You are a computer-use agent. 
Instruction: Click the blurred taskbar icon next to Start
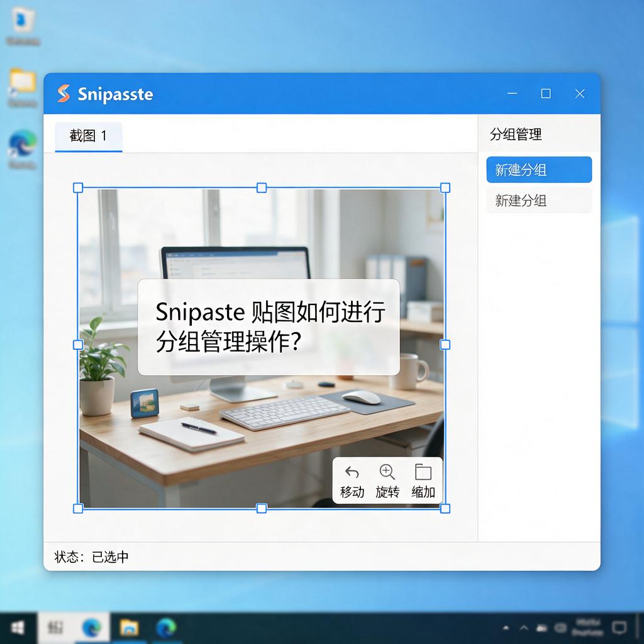point(55,628)
